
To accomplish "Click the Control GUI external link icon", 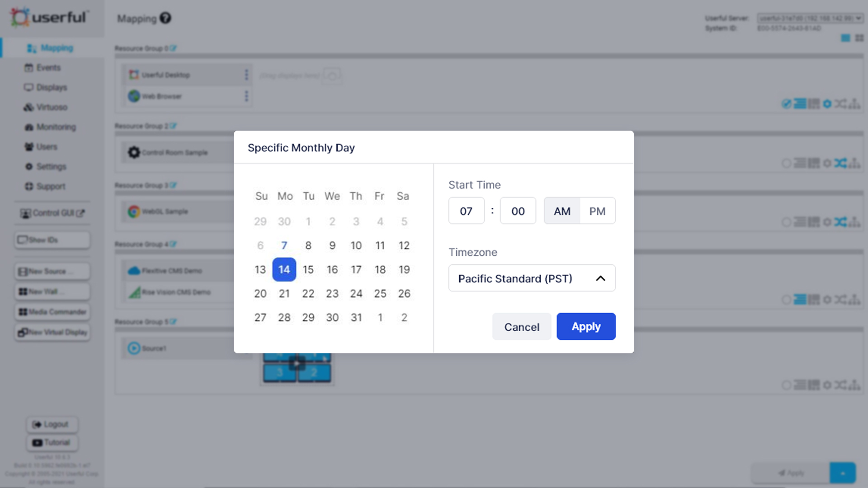I will pyautogui.click(x=82, y=213).
